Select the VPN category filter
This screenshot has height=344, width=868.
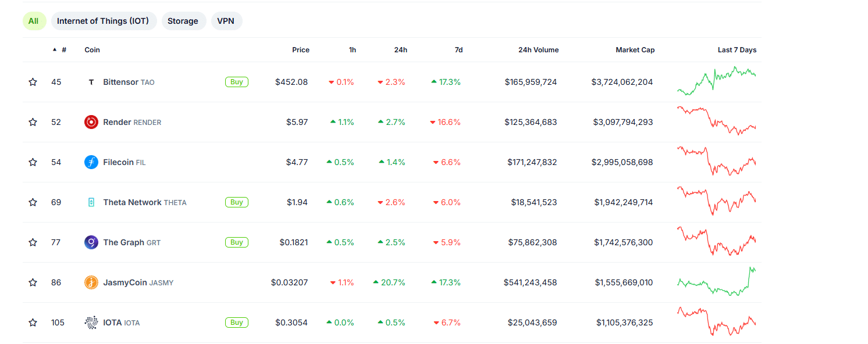pyautogui.click(x=226, y=21)
